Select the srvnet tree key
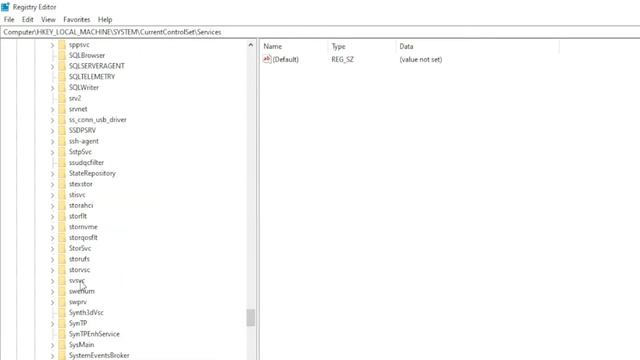The image size is (640, 360). pyautogui.click(x=78, y=109)
